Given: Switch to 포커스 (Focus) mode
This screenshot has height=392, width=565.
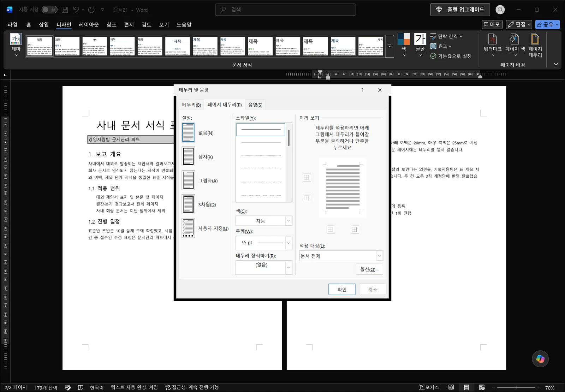Looking at the screenshot, I should 429,387.
